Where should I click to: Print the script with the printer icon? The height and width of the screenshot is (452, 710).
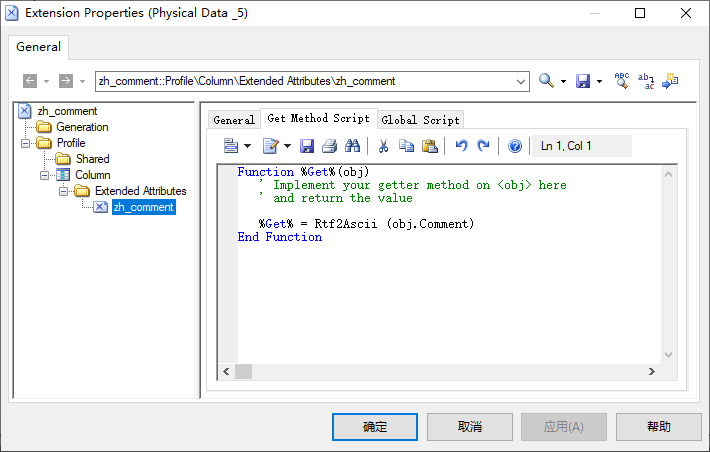point(329,146)
